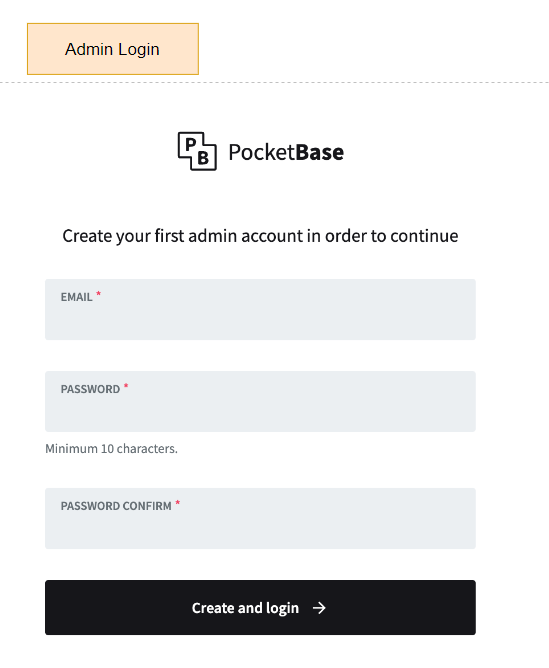The image size is (549, 668).
Task: Click the red asterisk beside PASSWORD
Action: coord(126,386)
